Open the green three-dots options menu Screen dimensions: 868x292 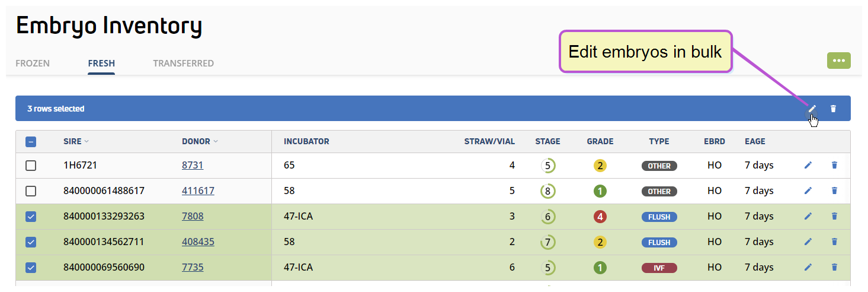pos(838,61)
